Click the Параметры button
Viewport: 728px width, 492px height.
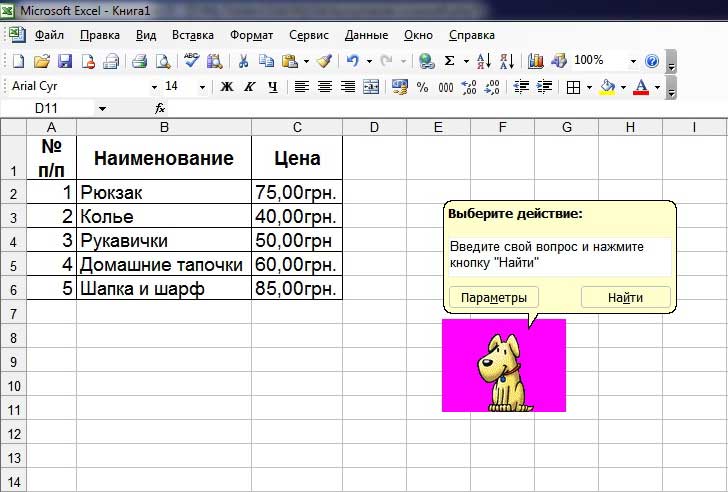494,297
